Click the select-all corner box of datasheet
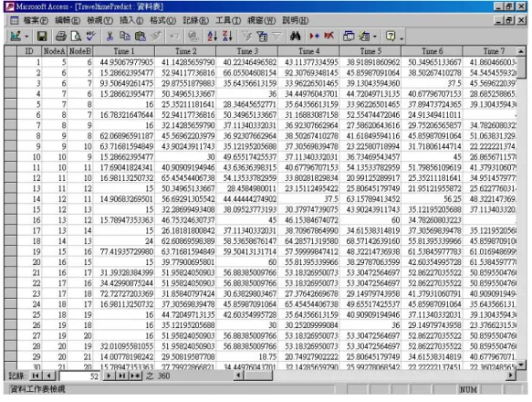The height and width of the screenshot is (402, 532). (x=11, y=51)
